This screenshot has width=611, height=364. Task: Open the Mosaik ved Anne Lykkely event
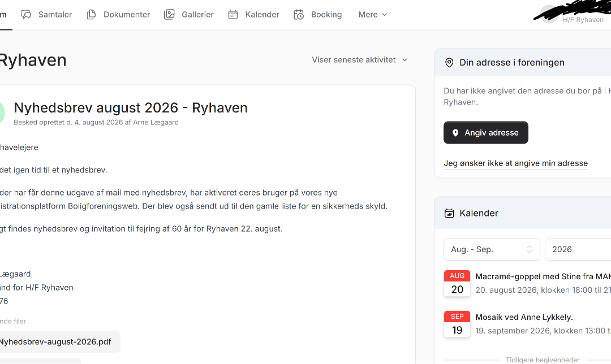[524, 317]
